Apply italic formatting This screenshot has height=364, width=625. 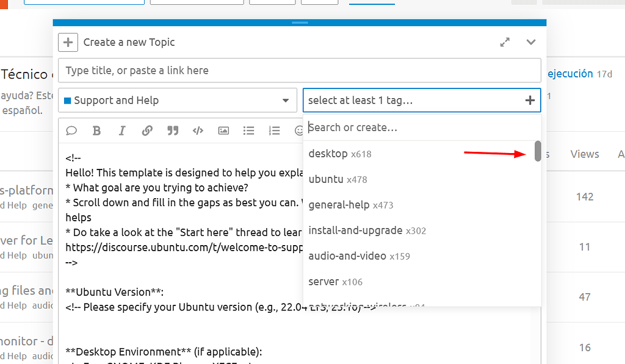tap(121, 130)
